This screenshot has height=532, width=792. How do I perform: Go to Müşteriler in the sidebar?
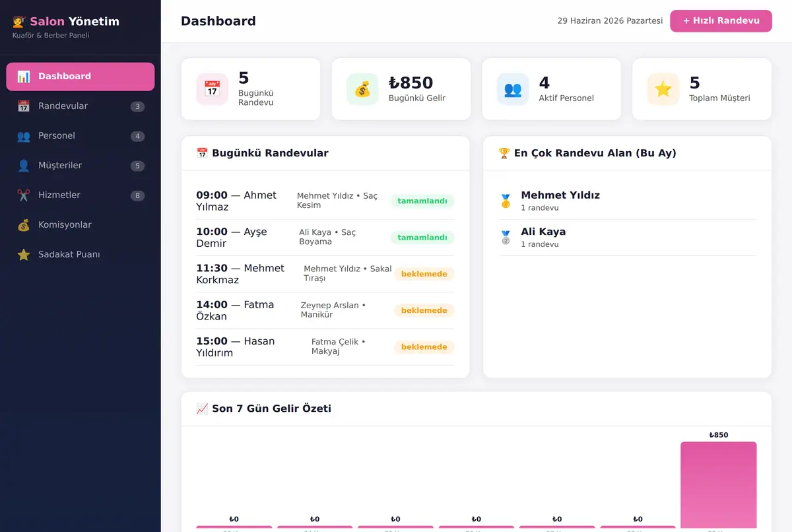(x=81, y=166)
